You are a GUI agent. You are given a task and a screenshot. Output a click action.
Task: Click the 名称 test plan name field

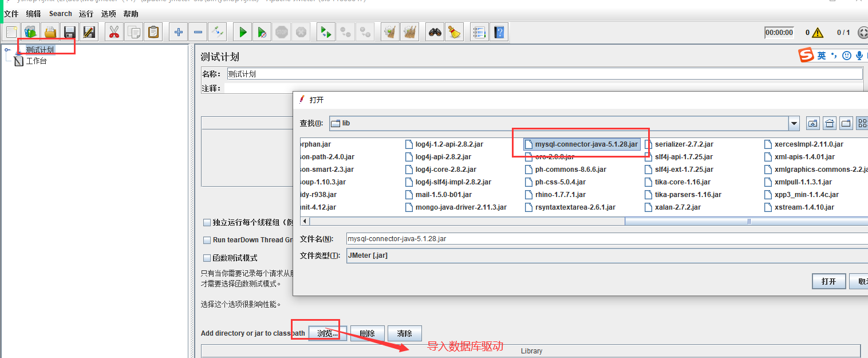click(545, 74)
